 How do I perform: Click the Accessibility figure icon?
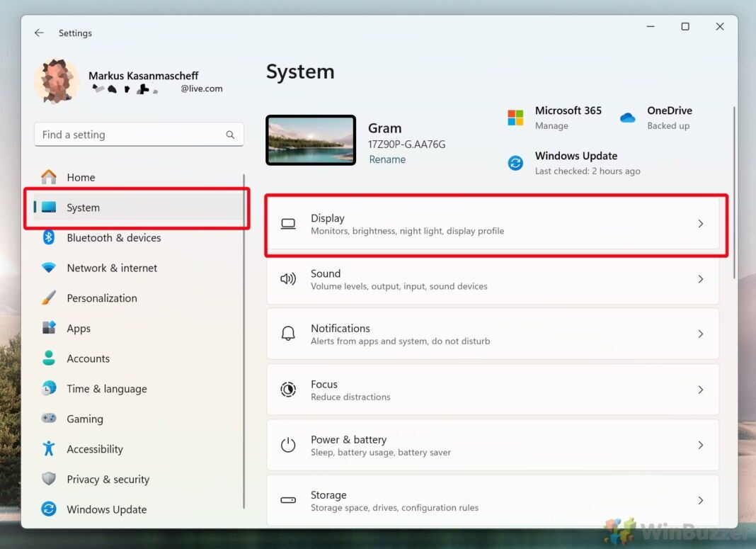[49, 448]
